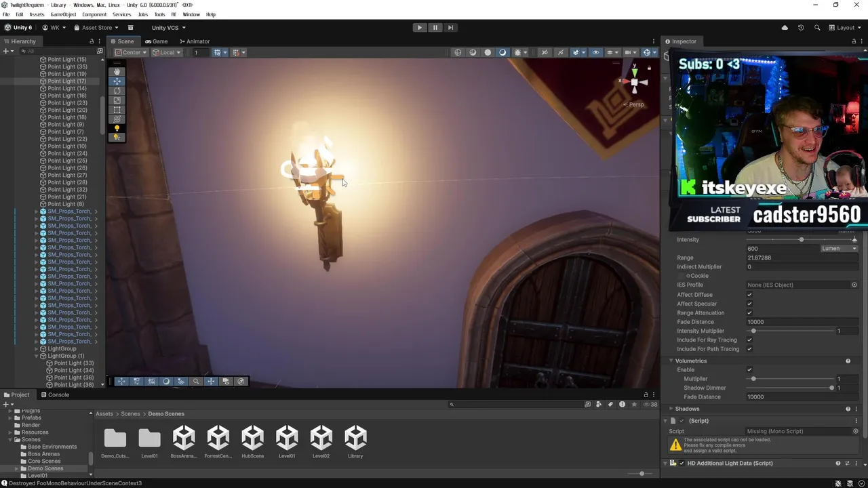Screen dimensions: 868x488
Task: Switch to the Console tab
Action: [54, 394]
